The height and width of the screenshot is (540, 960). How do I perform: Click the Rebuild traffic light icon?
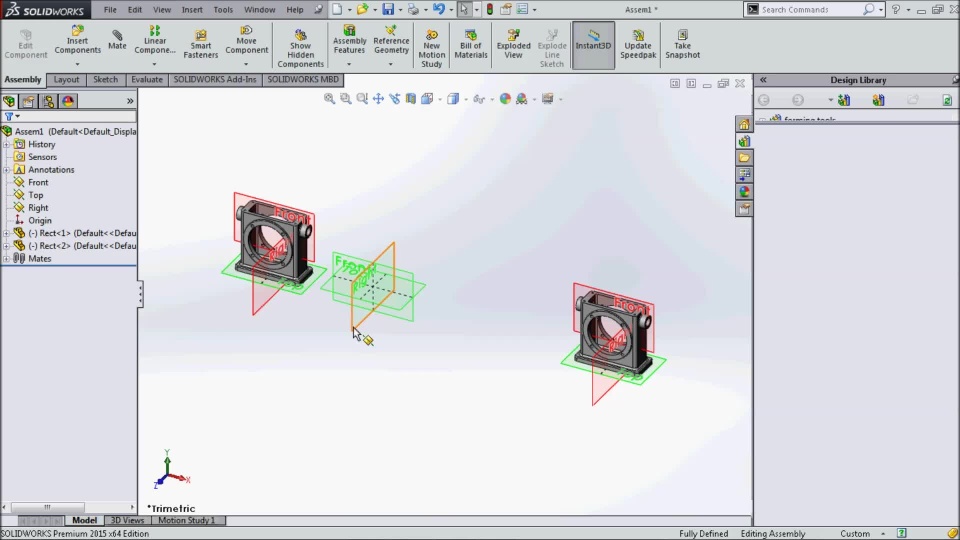pyautogui.click(x=490, y=9)
